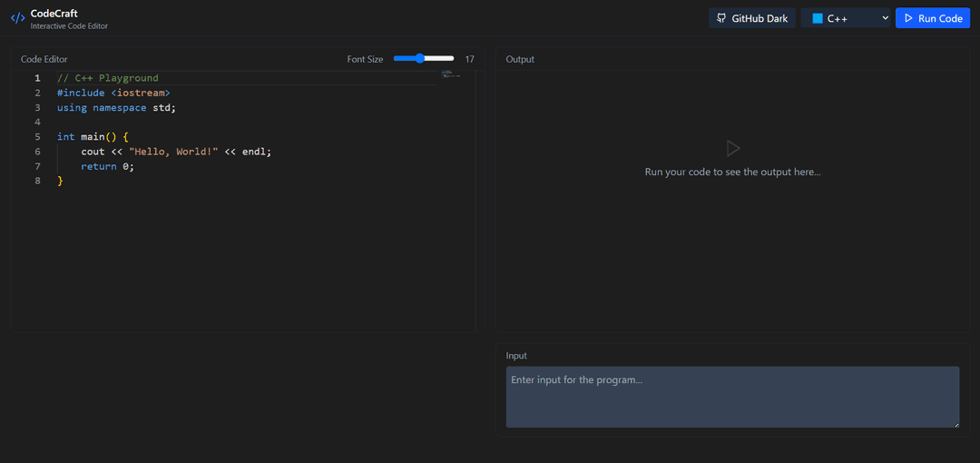Image resolution: width=980 pixels, height=463 pixels.
Task: Click the font size value 17
Action: (470, 59)
